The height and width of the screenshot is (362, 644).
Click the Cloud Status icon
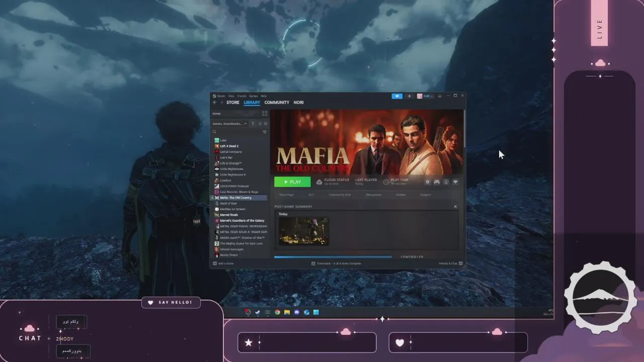tap(319, 182)
